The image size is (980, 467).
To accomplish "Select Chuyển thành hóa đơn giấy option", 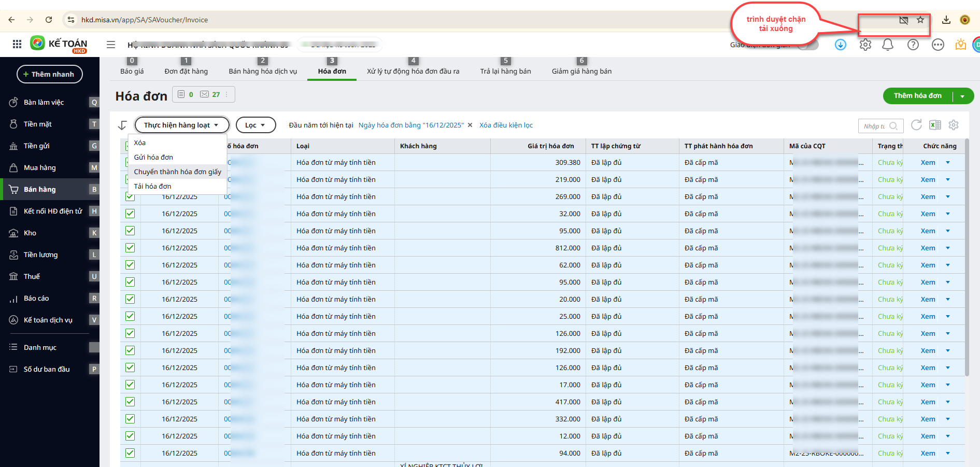I will 177,172.
